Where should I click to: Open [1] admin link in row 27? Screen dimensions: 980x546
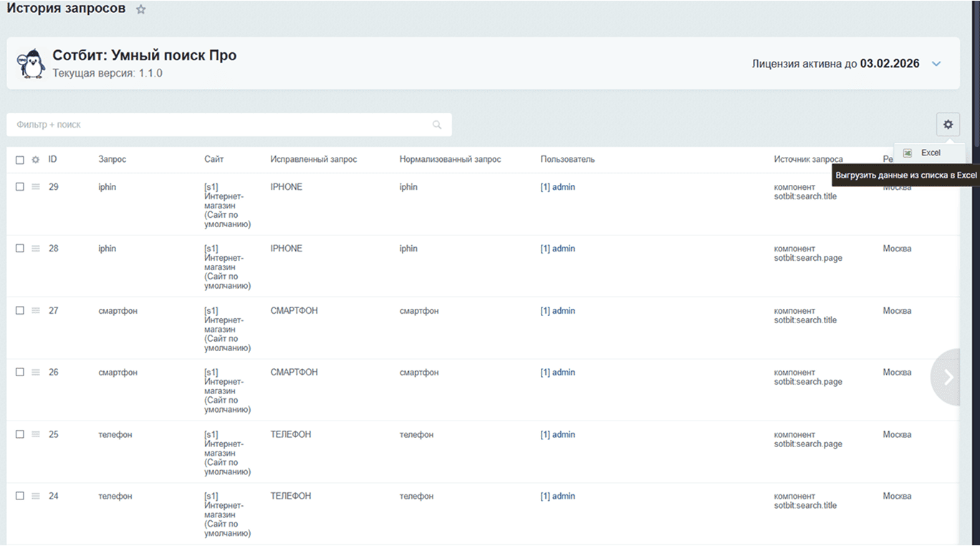click(557, 311)
